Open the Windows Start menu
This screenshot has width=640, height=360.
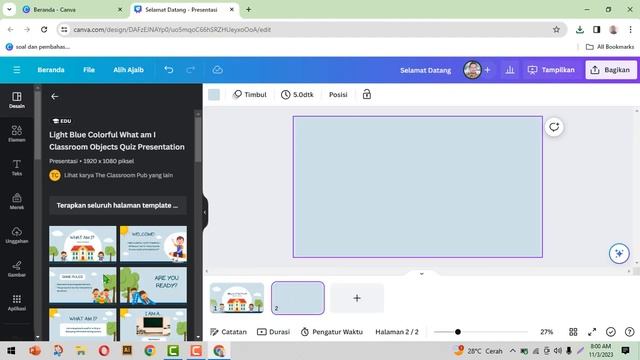[11, 351]
